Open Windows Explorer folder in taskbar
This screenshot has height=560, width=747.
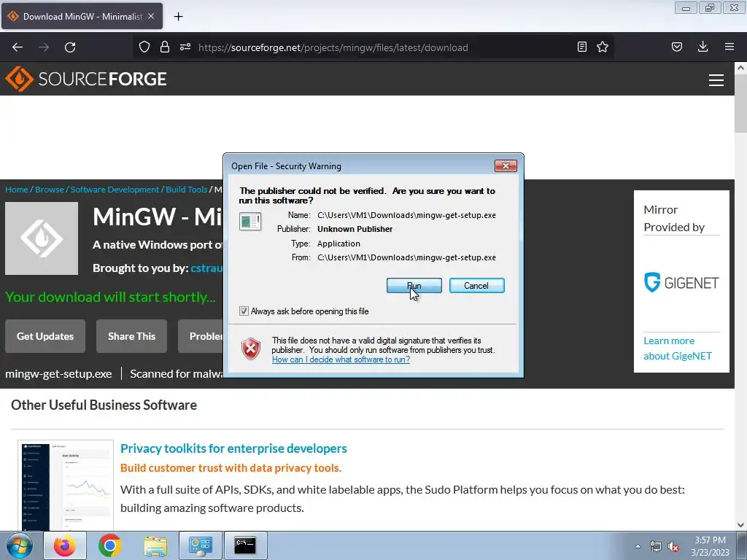[155, 545]
